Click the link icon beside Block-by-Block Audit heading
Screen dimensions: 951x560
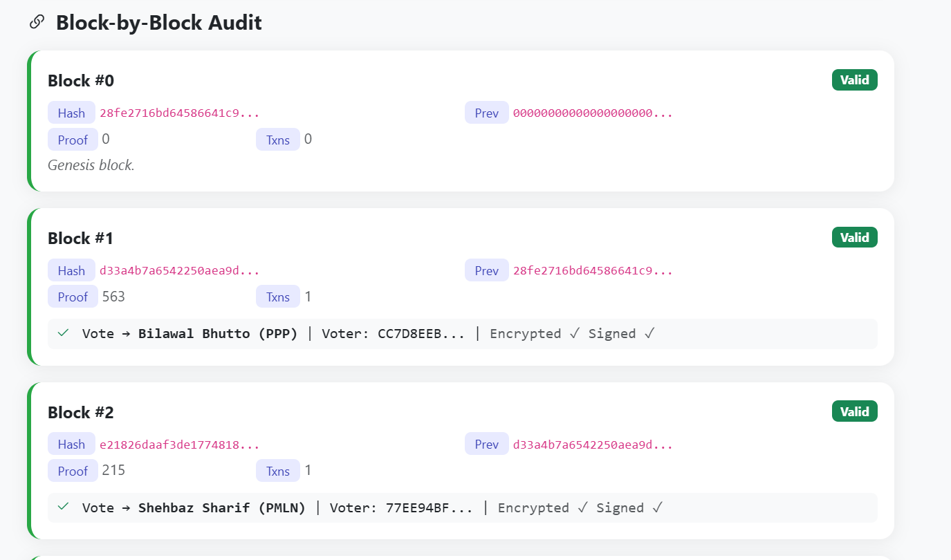pyautogui.click(x=37, y=22)
